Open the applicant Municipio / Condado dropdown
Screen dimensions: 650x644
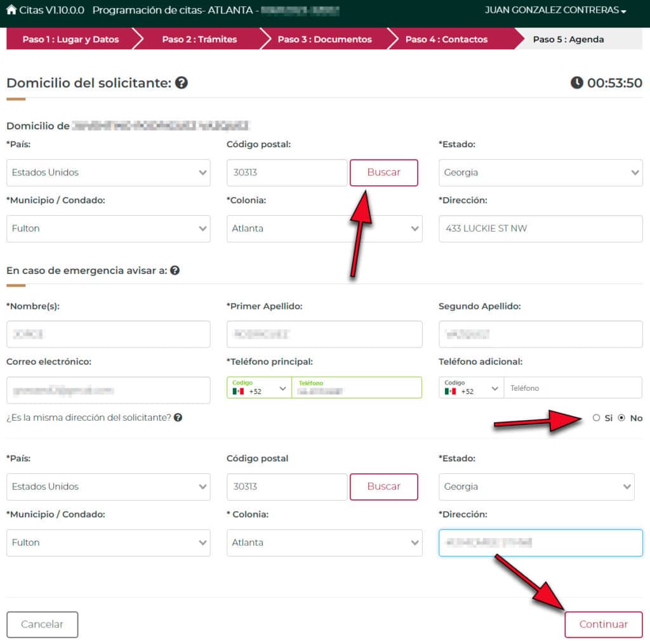(108, 228)
